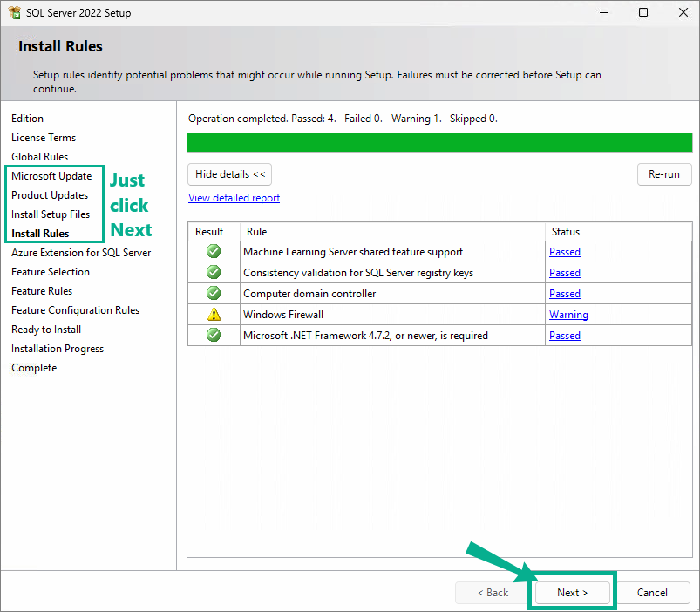Click the green completed progress bar
The height and width of the screenshot is (612, 700).
pyautogui.click(x=439, y=142)
